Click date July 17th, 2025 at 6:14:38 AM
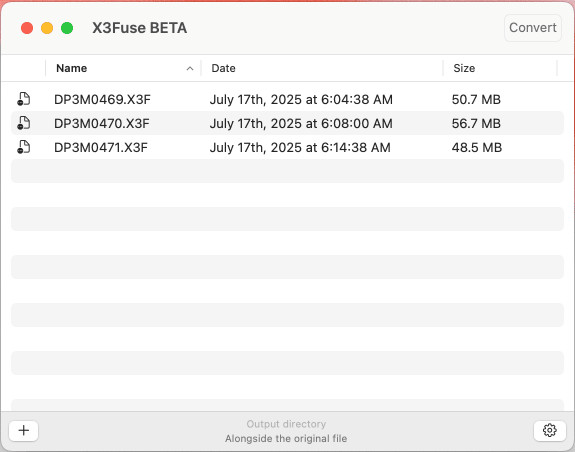 [x=300, y=148]
